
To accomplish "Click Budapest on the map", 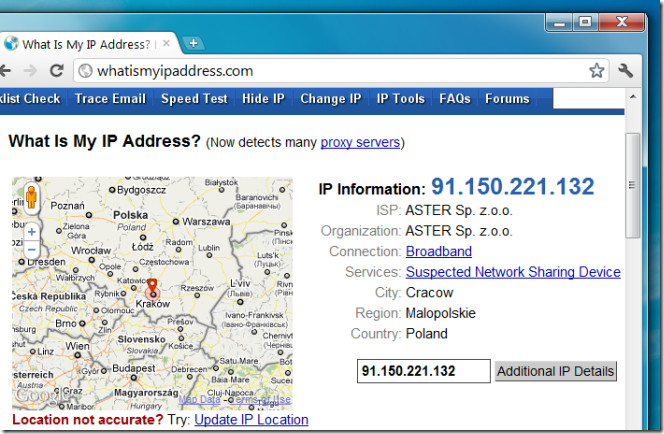I will click(133, 368).
